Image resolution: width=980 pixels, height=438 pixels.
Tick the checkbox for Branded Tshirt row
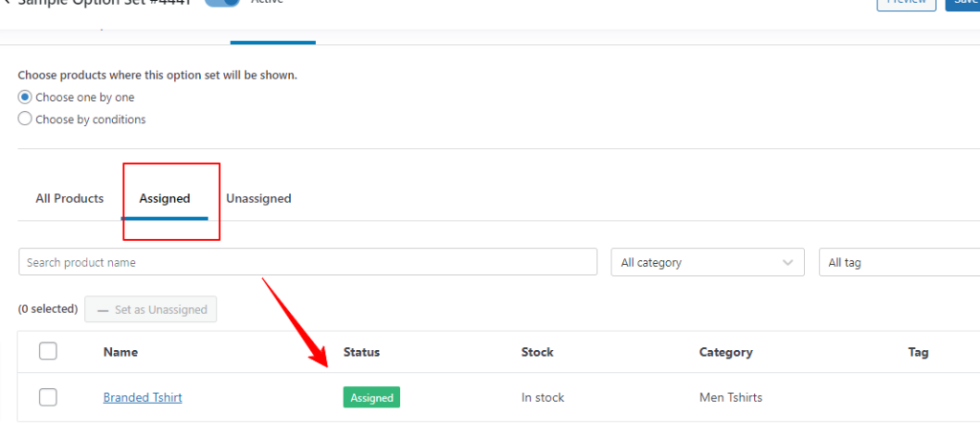tap(48, 397)
